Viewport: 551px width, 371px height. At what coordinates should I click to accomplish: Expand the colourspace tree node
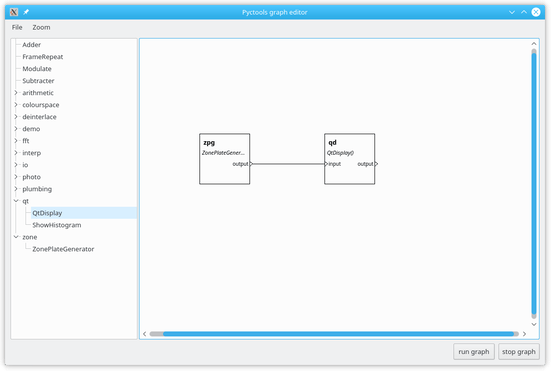tap(16, 105)
